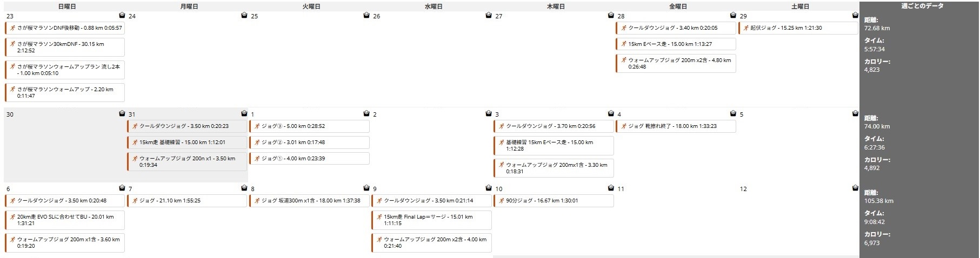Viewport: 980px width, 258px height.
Task: Click running icon of 90分ジョグ activity
Action: [x=501, y=200]
